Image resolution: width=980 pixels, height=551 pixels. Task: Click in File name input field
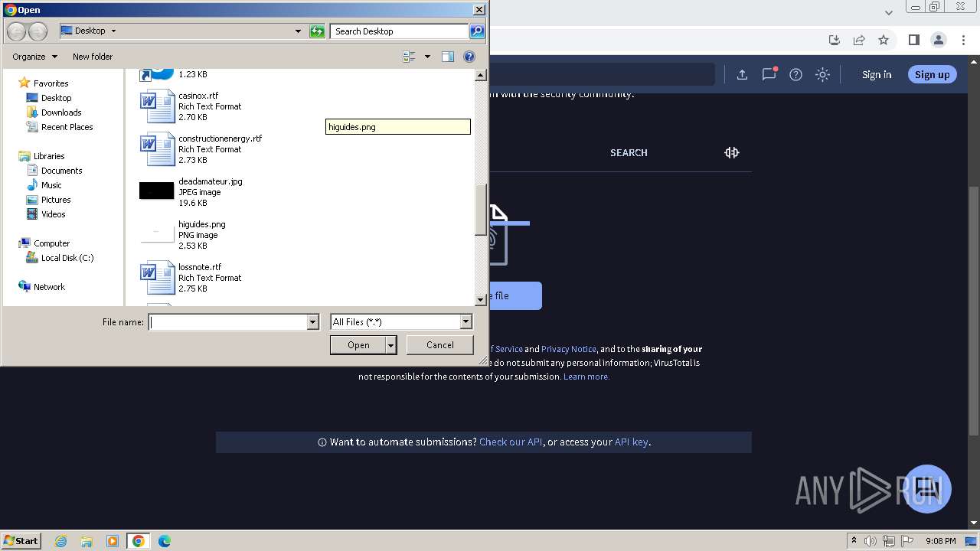click(227, 322)
